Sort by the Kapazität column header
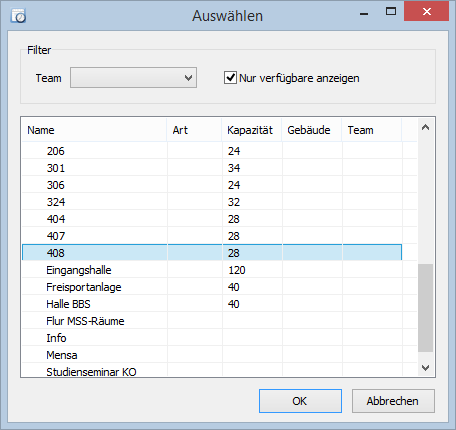This screenshot has height=430, width=456. [x=252, y=130]
